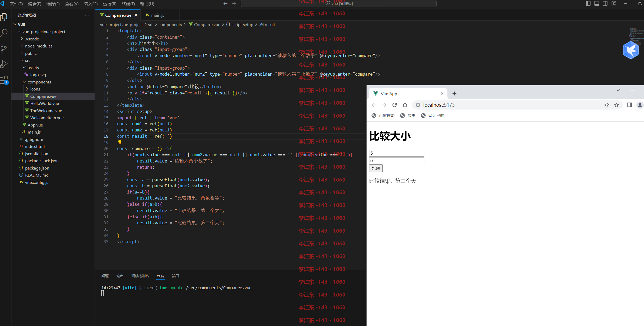Switch to the 输出 panel tab
Screen dimensions: 644x326
(x=120, y=276)
